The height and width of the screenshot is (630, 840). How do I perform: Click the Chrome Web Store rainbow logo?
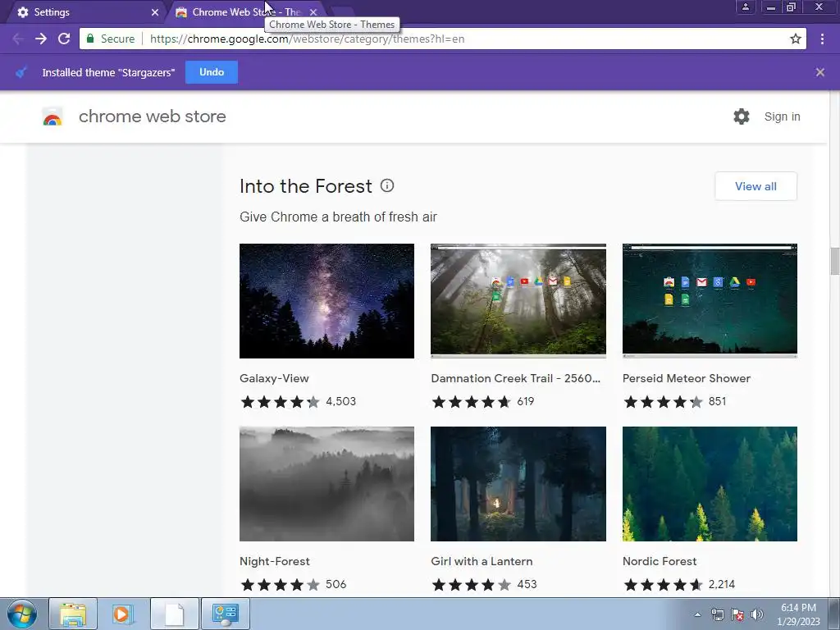[x=52, y=116]
